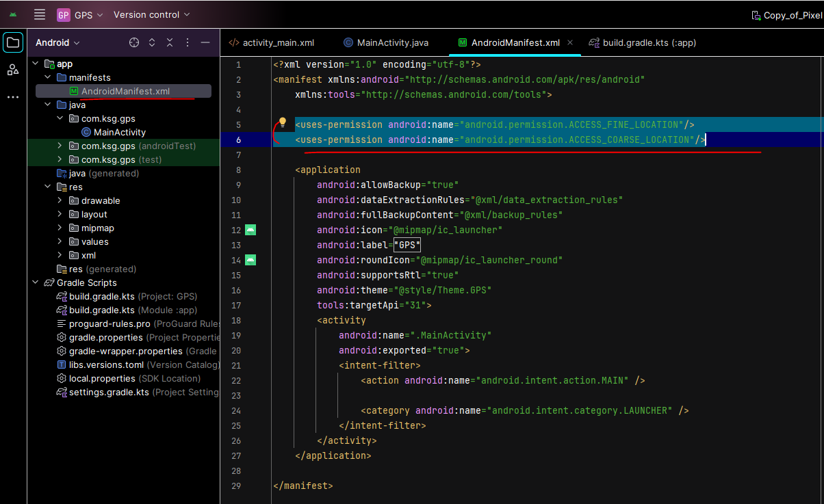Click the "GPS" label value
Image resolution: width=824 pixels, height=504 pixels.
point(407,245)
